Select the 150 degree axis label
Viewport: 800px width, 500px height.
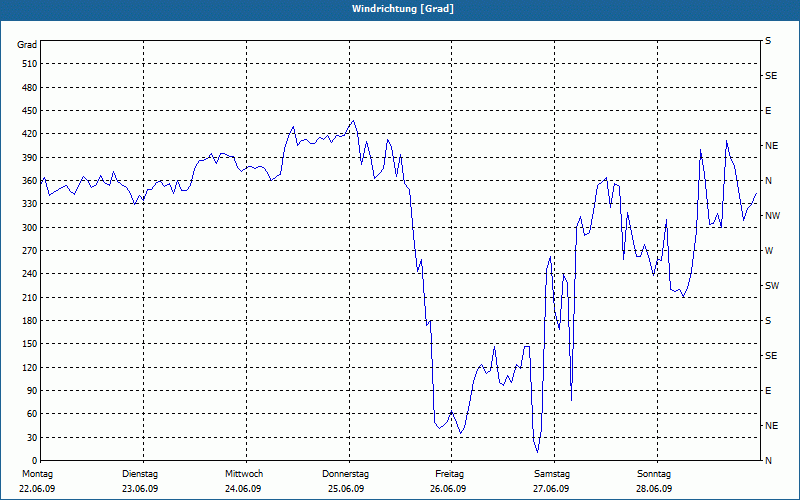[x=30, y=344]
